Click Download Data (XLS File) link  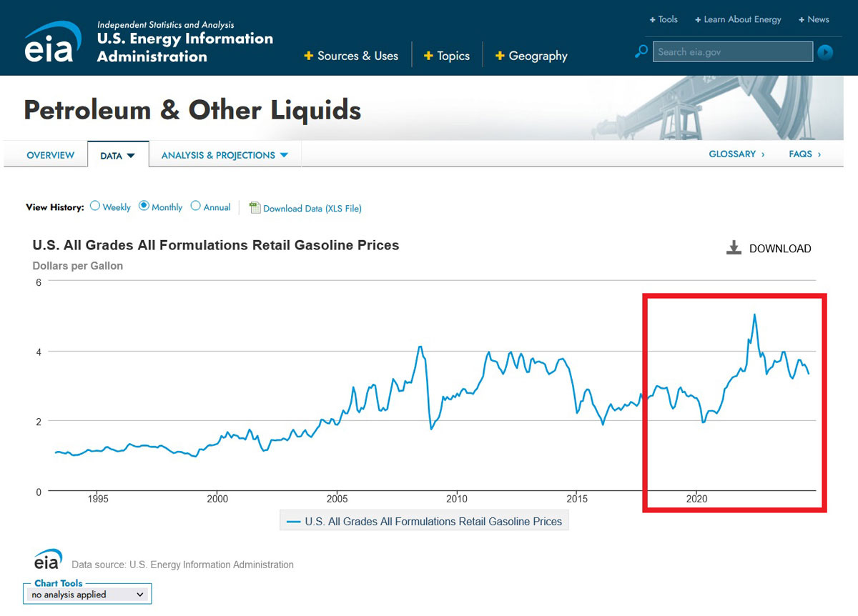tap(312, 209)
